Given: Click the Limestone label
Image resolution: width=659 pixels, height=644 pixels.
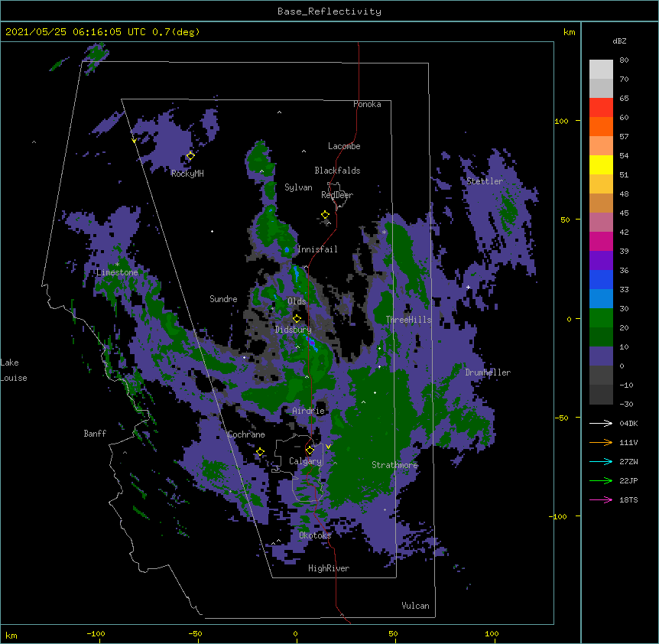Looking at the screenshot, I should 117,272.
